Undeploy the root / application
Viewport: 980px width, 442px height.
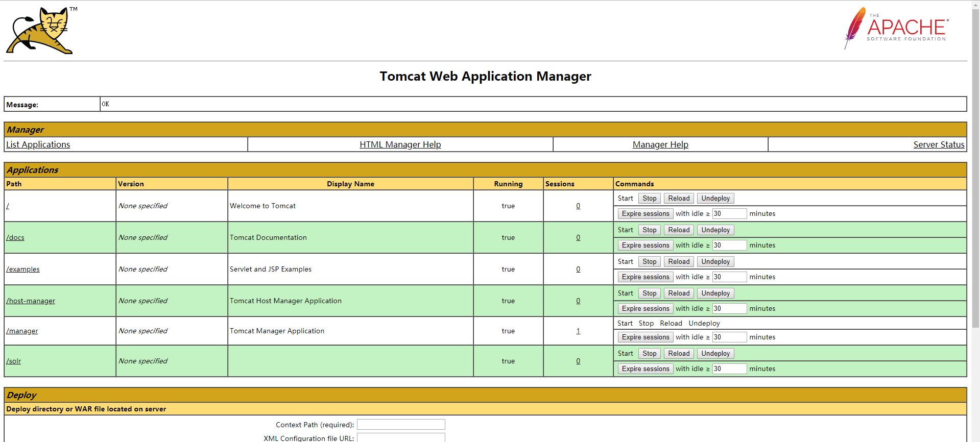715,199
